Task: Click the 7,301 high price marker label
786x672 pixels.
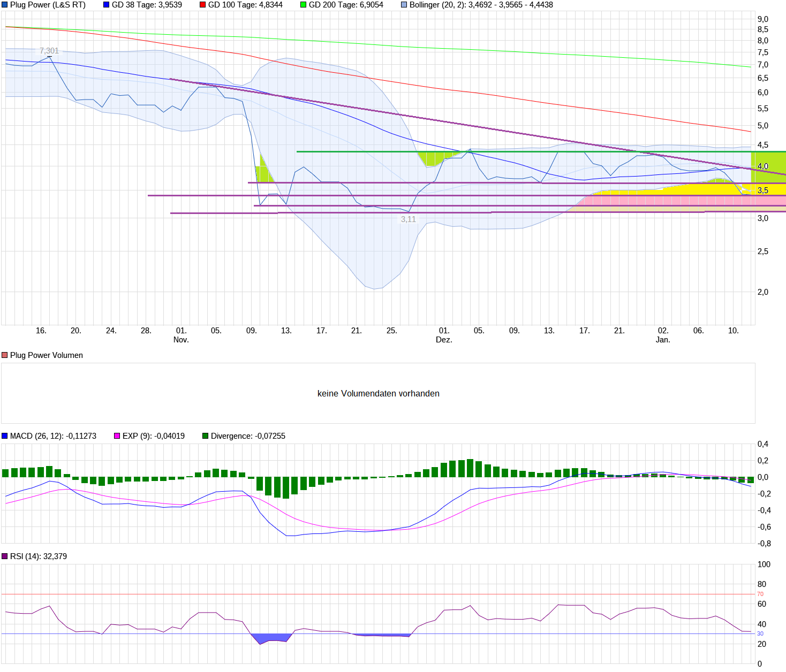Action: (x=49, y=51)
